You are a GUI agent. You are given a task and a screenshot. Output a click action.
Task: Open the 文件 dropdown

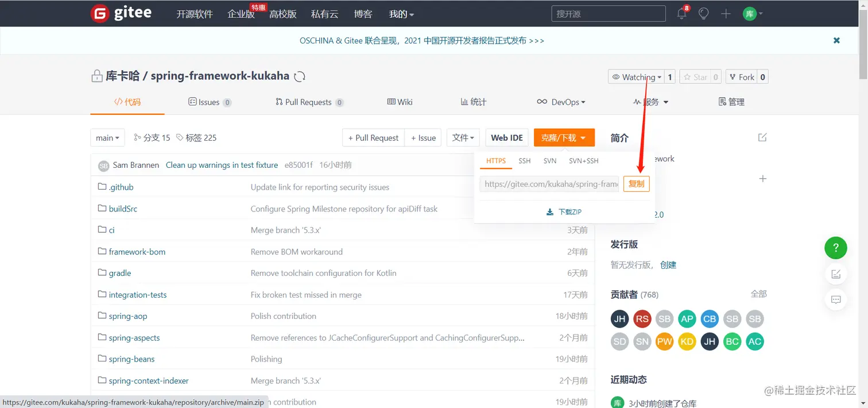(463, 137)
